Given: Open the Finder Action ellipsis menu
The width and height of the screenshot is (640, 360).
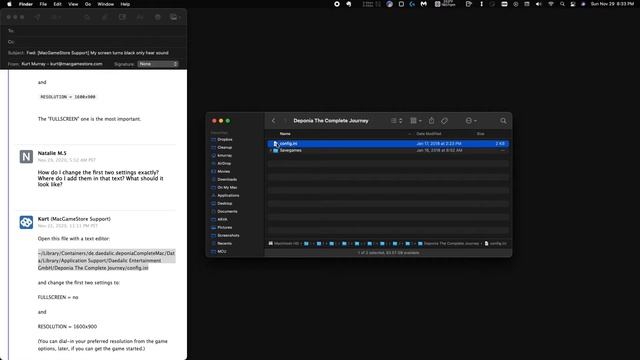Looking at the screenshot, I should [x=471, y=121].
